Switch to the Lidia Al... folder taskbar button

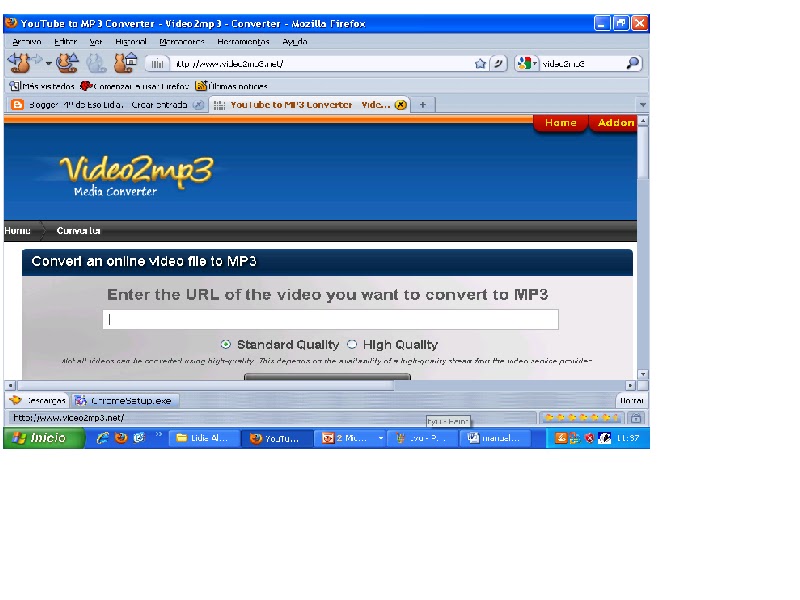click(x=206, y=438)
